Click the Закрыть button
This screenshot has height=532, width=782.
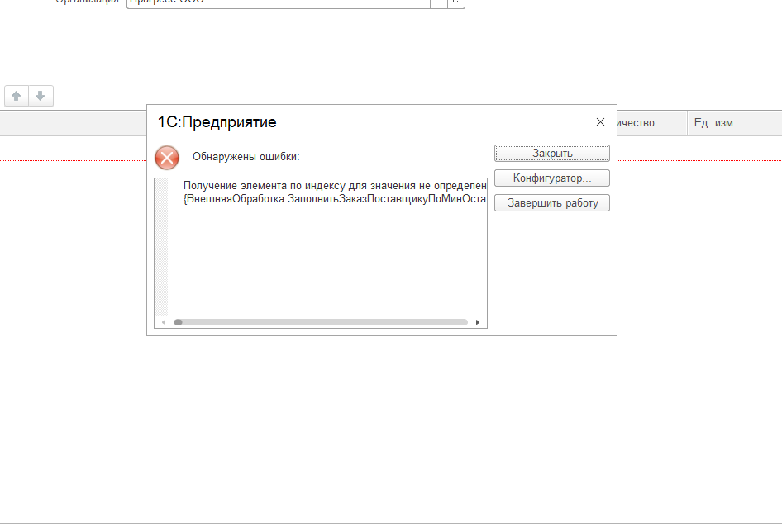coord(552,153)
